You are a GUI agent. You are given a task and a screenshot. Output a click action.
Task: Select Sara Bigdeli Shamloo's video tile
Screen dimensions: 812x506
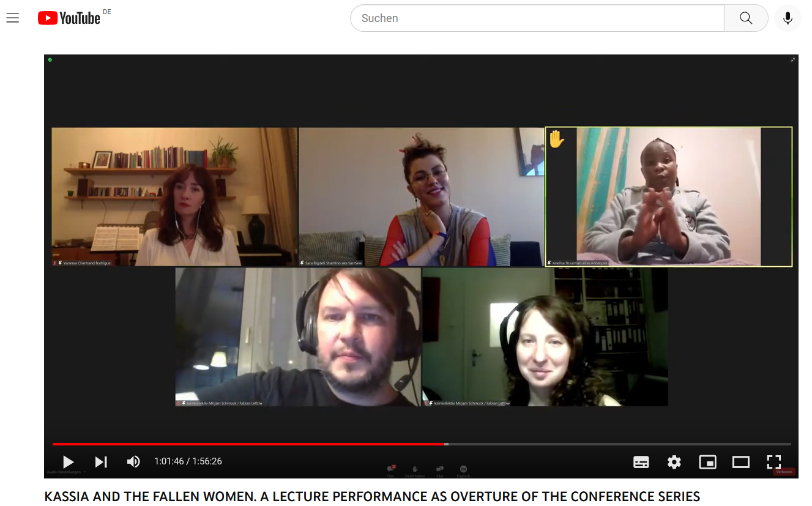point(421,196)
